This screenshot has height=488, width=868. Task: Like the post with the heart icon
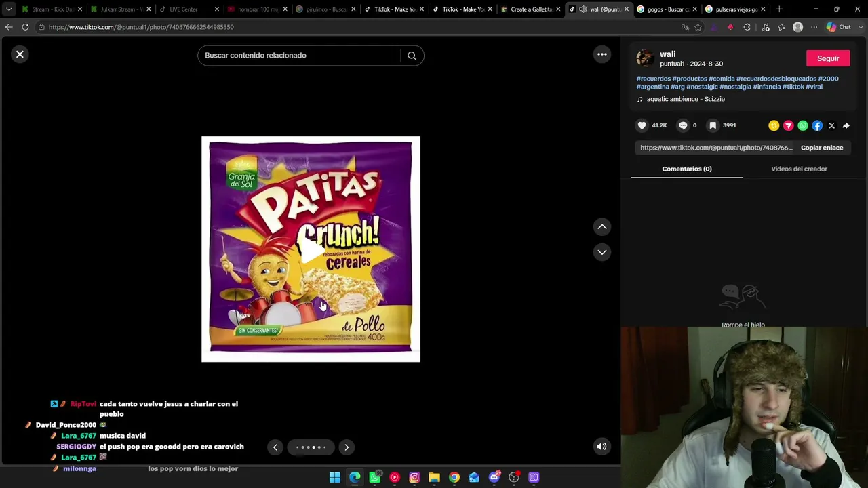(x=642, y=125)
